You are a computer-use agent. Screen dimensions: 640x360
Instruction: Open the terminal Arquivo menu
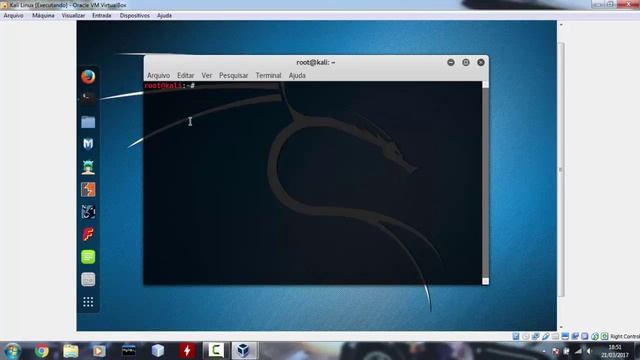coord(158,76)
